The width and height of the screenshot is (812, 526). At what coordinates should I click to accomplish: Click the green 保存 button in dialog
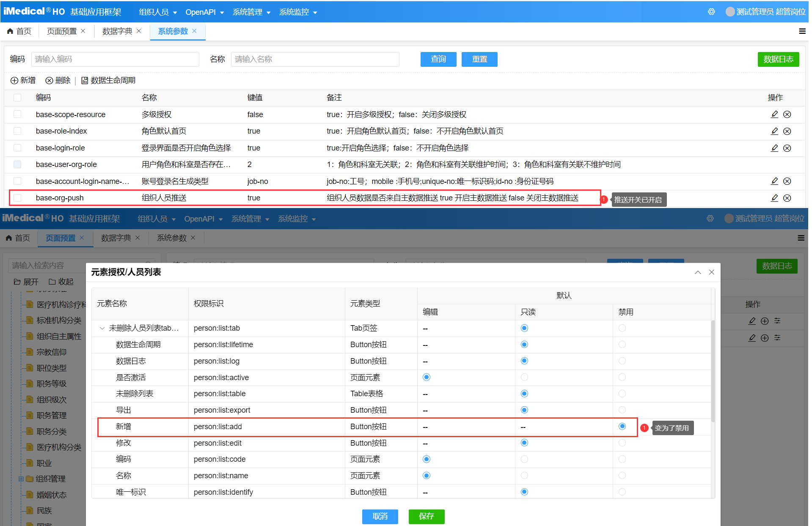pyautogui.click(x=426, y=516)
